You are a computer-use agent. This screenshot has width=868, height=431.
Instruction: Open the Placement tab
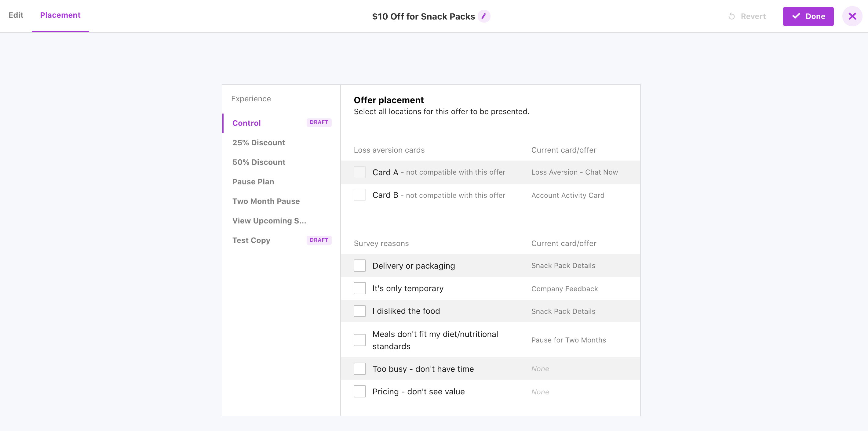[60, 15]
